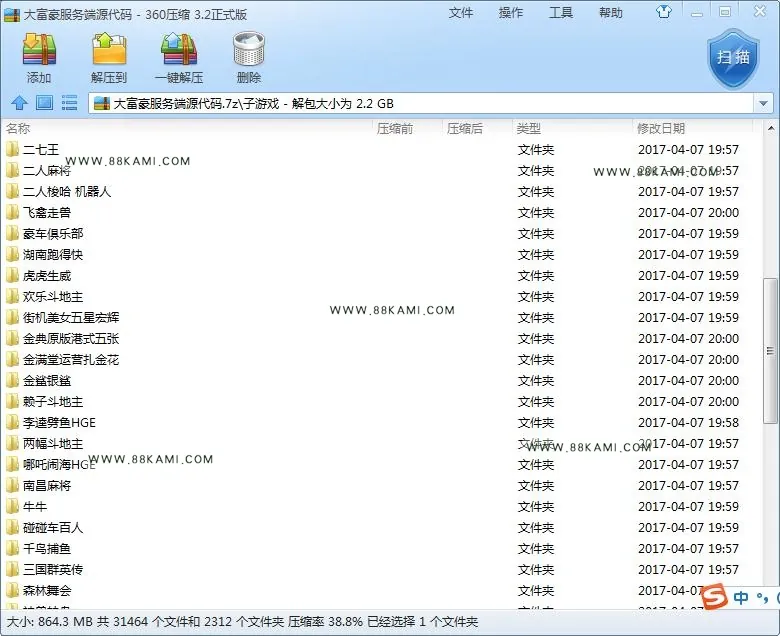Expand the archive path dropdown arrow
The height and width of the screenshot is (636, 780).
(x=763, y=103)
